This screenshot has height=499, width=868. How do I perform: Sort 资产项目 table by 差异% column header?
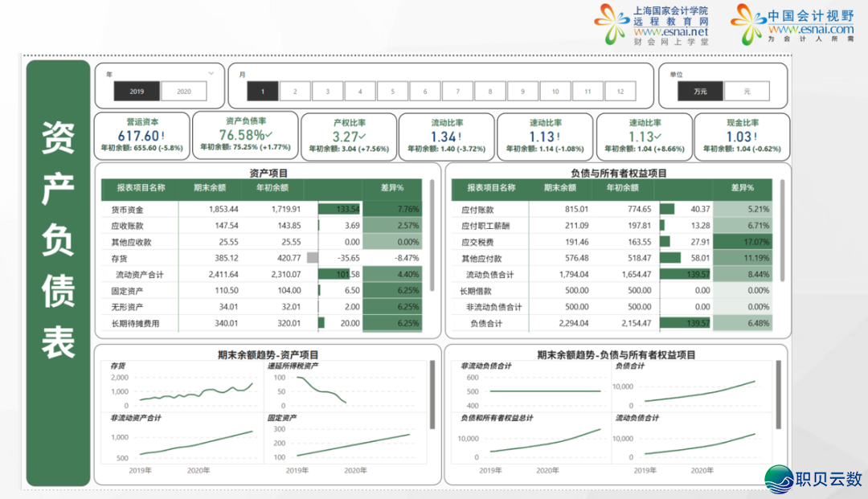point(393,188)
